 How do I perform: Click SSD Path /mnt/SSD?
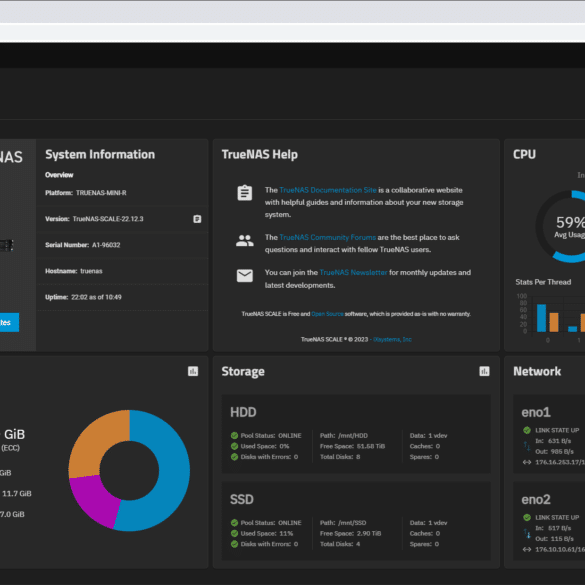coord(343,523)
